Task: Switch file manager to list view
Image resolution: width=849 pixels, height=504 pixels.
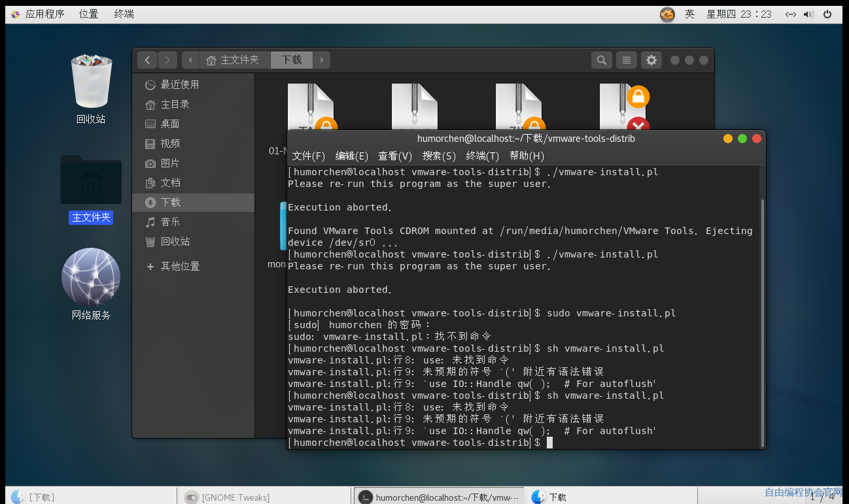Action: [626, 60]
